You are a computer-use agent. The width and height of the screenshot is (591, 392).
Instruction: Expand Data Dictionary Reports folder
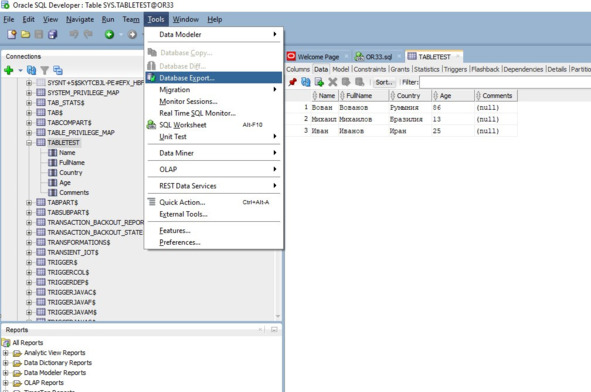[6, 363]
